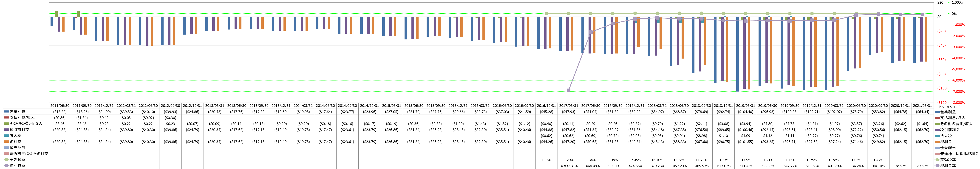Click the ($34.00) operating income value
Screen dimensions: 980x169
[x=104, y=112]
